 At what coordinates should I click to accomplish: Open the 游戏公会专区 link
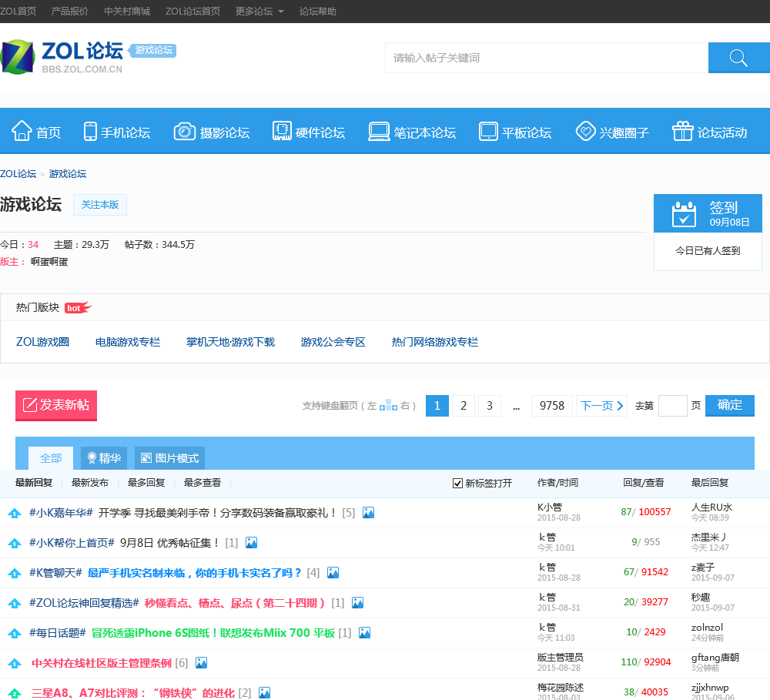point(333,342)
